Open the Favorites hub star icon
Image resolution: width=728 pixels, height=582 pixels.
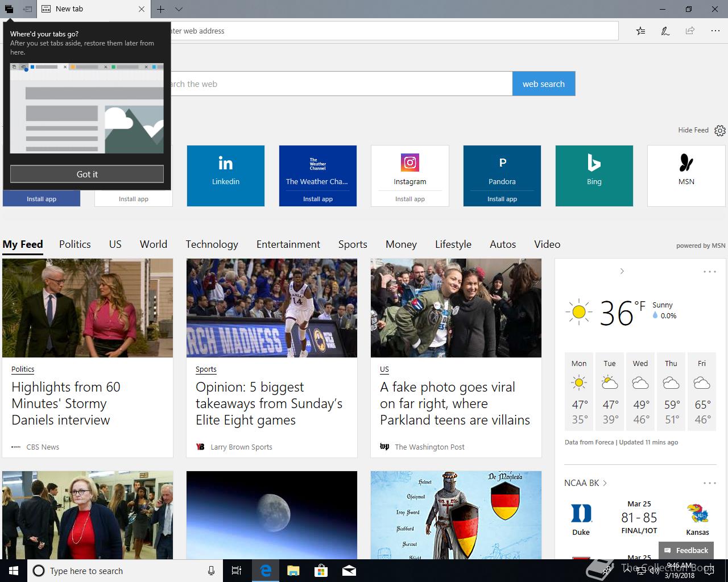click(640, 31)
